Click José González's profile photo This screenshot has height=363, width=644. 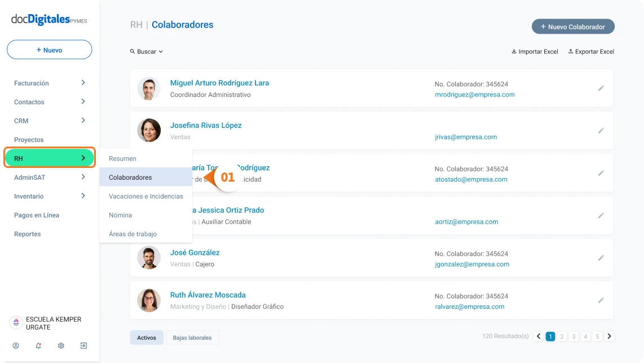[x=149, y=258]
